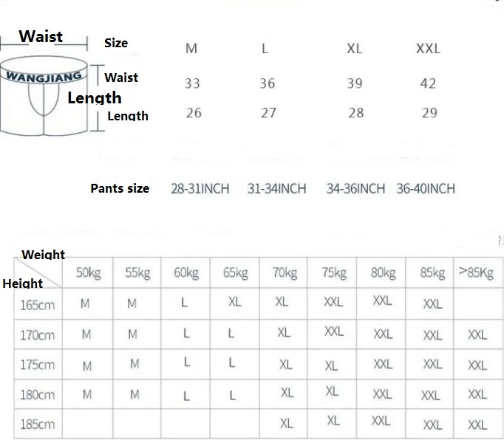This screenshot has height=440, width=504.
Task: Click the XXL size column header
Action: pos(428,49)
